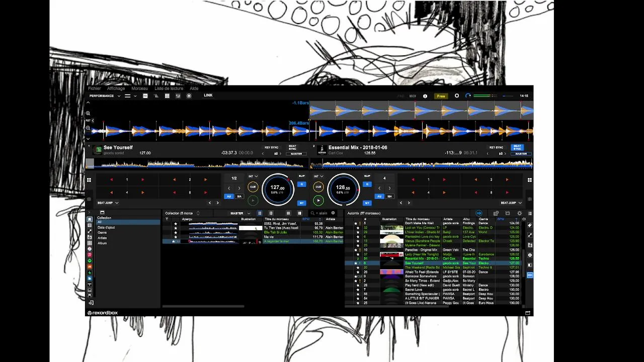Open deck 2 pad mode grid icon
The image size is (644, 362).
530,180
